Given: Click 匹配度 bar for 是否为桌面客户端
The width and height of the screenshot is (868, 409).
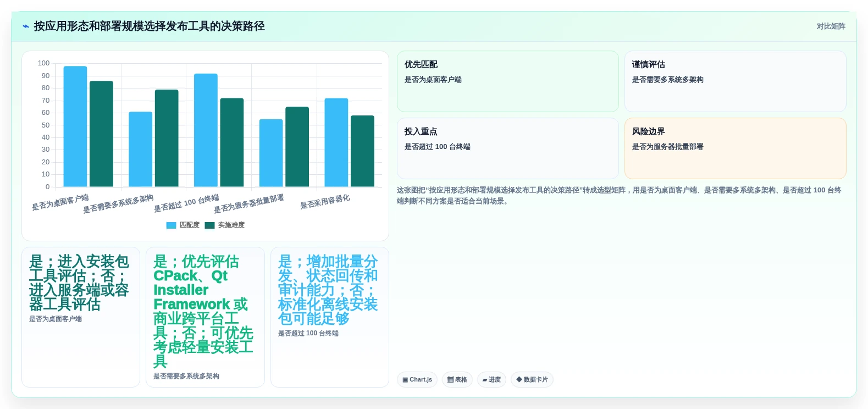Looking at the screenshot, I should tap(75, 126).
